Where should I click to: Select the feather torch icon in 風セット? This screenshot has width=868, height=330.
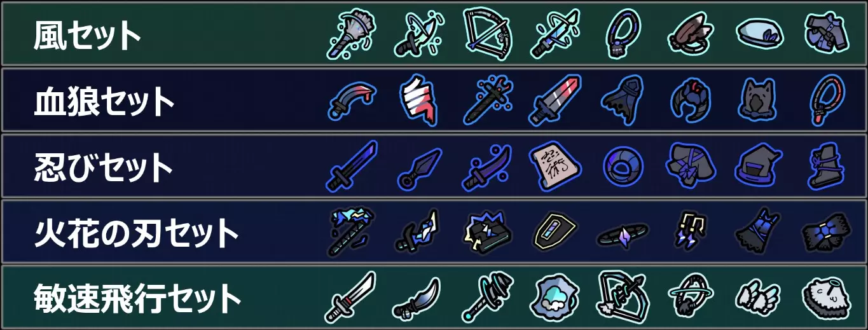pyautogui.click(x=352, y=34)
